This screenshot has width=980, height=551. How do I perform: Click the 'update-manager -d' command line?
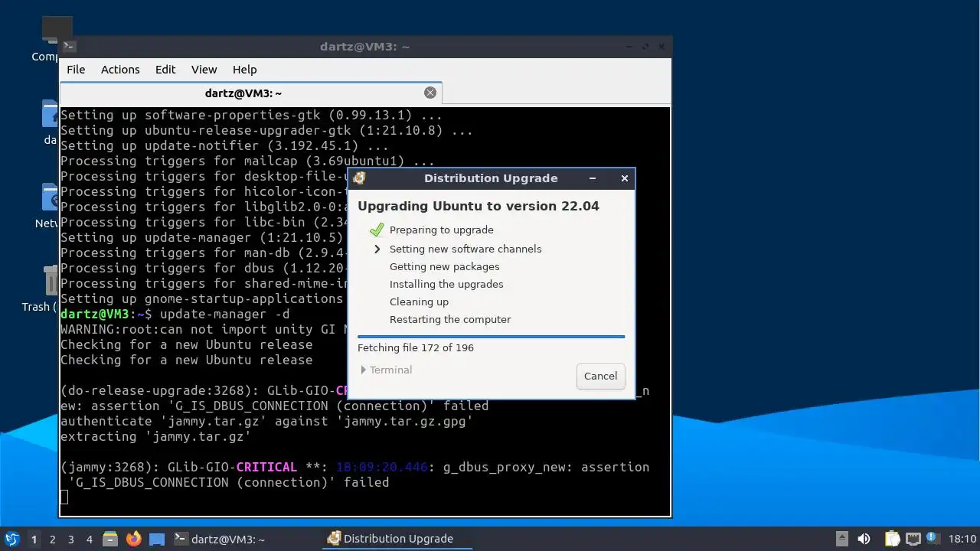224,314
